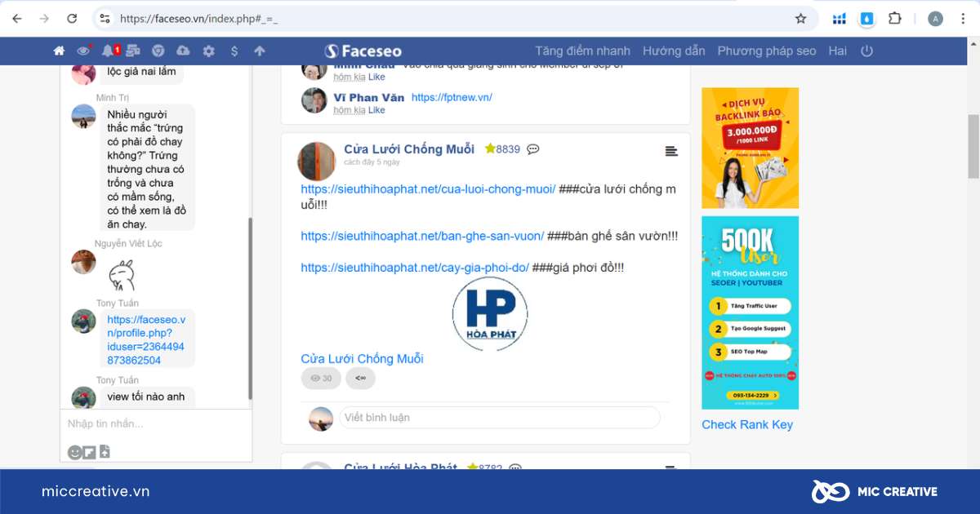Screen dimensions: 980x514
Task: Open the fptnew.vn link
Action: (x=452, y=97)
